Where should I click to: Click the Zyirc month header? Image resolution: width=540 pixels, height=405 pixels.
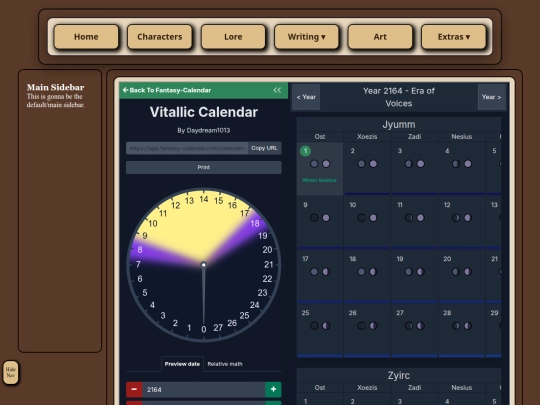pos(399,375)
